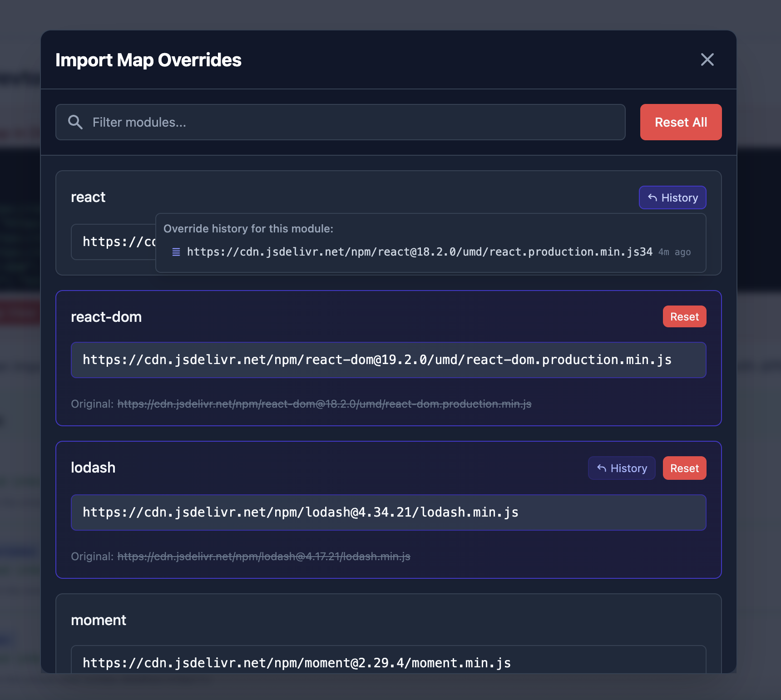The image size is (781, 700).
Task: Click the moment module name heading
Action: (x=99, y=620)
